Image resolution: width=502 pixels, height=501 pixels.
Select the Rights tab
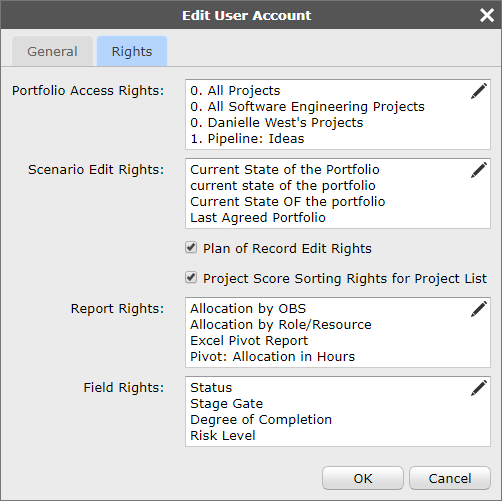coord(132,51)
